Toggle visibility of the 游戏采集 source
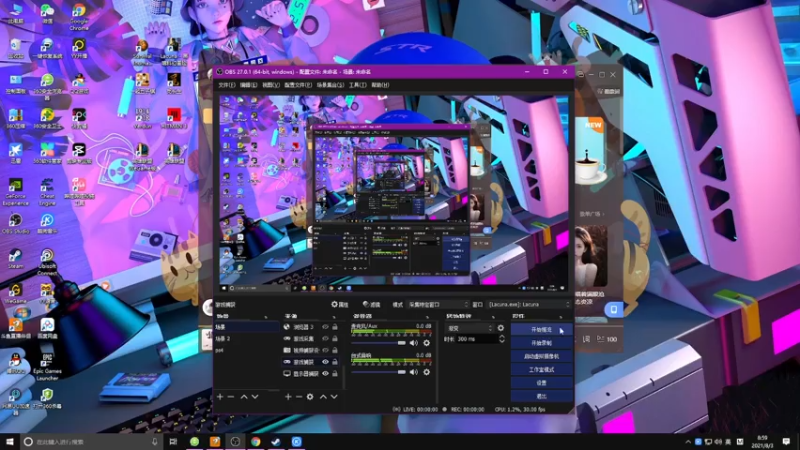 coord(325,339)
